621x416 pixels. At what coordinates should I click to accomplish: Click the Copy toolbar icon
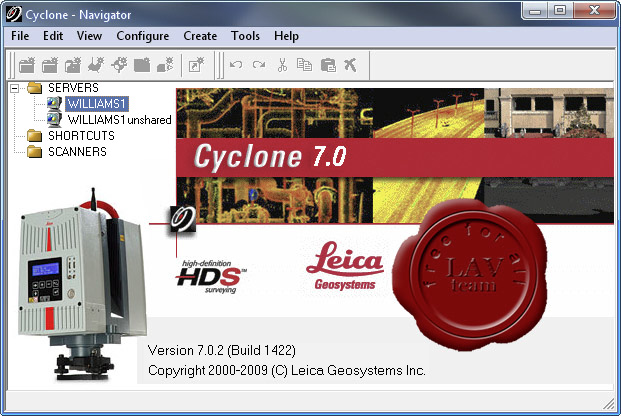point(305,65)
